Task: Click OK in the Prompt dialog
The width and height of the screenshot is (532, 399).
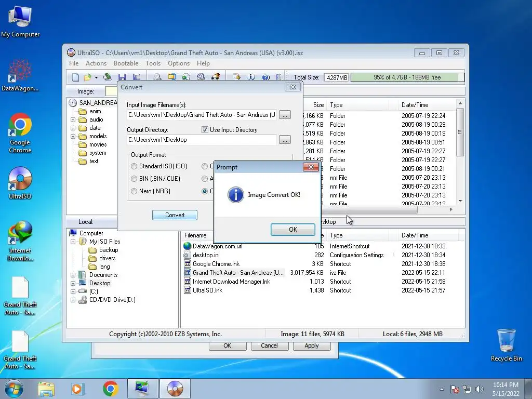Action: pyautogui.click(x=293, y=230)
